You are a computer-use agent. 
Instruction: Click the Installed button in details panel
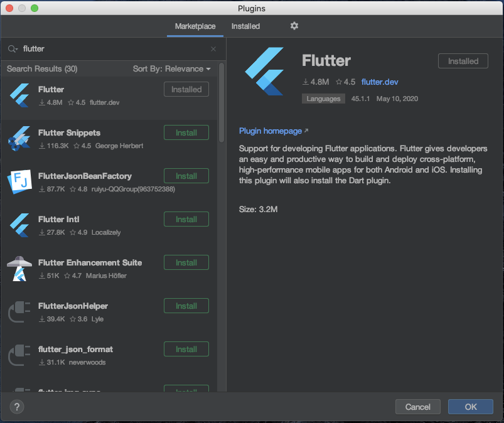point(463,61)
